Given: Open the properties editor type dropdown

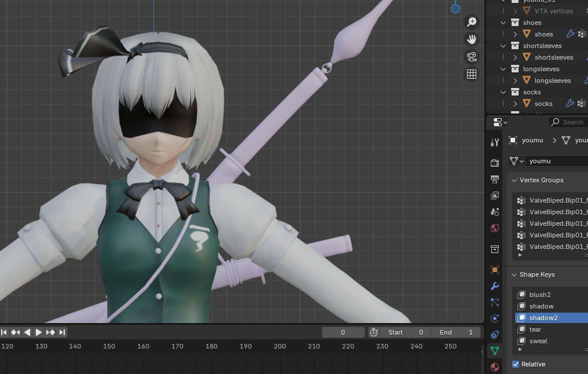Looking at the screenshot, I should (500, 122).
